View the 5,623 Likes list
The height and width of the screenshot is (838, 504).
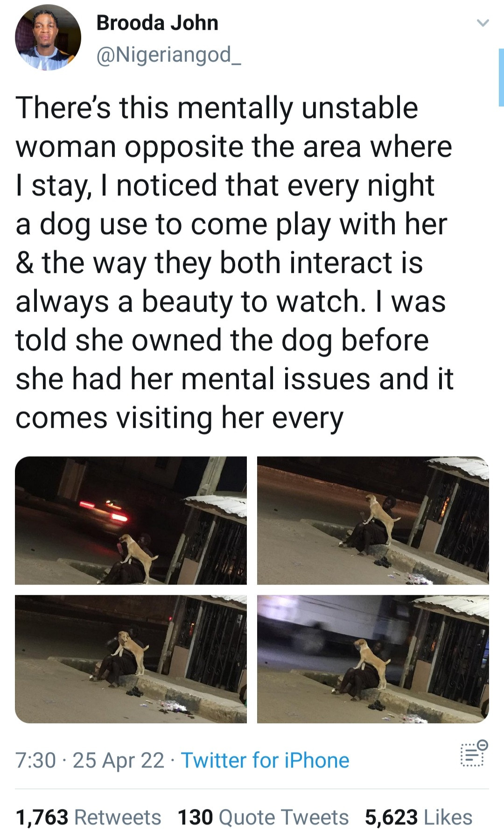pos(419,817)
